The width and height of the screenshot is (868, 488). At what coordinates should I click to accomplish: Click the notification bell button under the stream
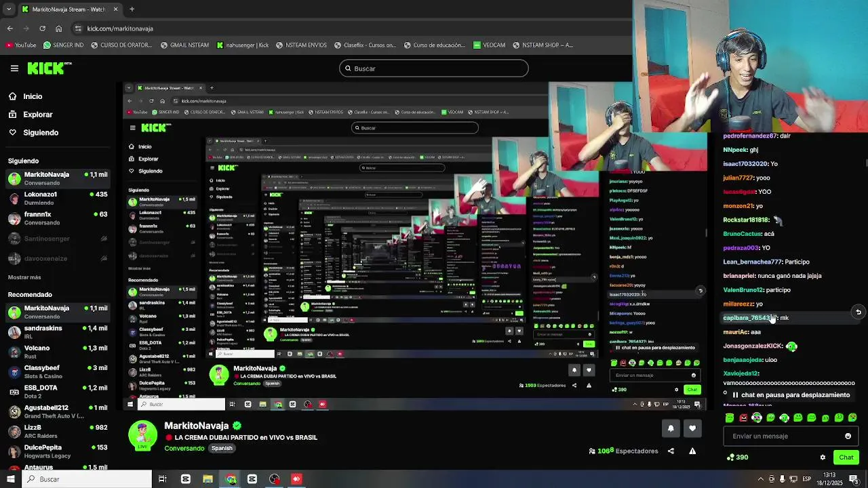[x=671, y=428]
